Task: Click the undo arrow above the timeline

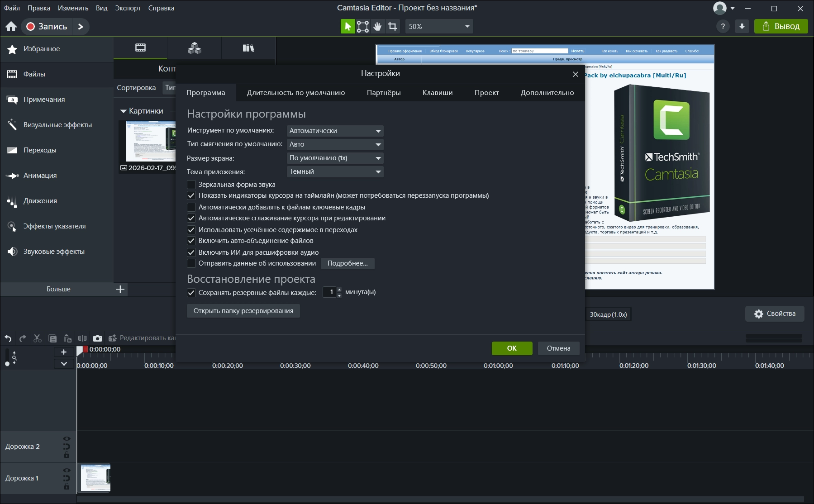Action: tap(8, 338)
